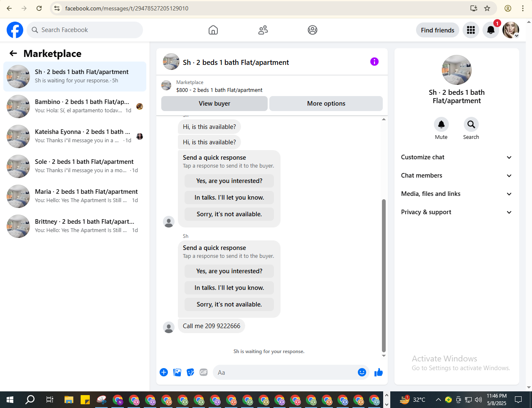Screen dimensions: 532x408
Task: Open the emoji picker in the message box
Action: 362,372
